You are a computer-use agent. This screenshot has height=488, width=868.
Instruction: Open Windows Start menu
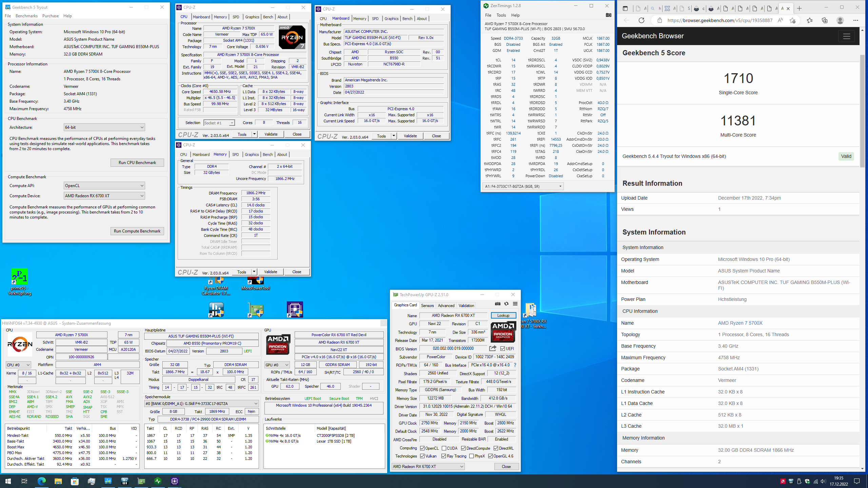point(8,481)
